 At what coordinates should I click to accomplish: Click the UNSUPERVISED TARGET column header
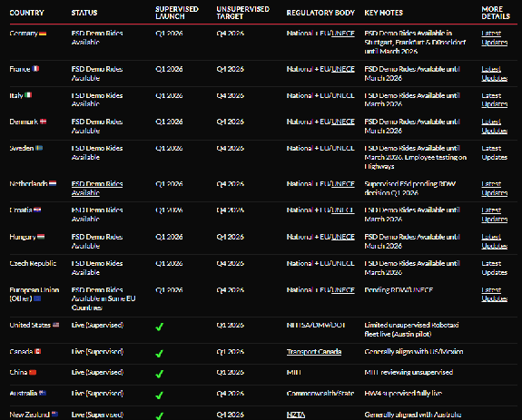pos(242,13)
